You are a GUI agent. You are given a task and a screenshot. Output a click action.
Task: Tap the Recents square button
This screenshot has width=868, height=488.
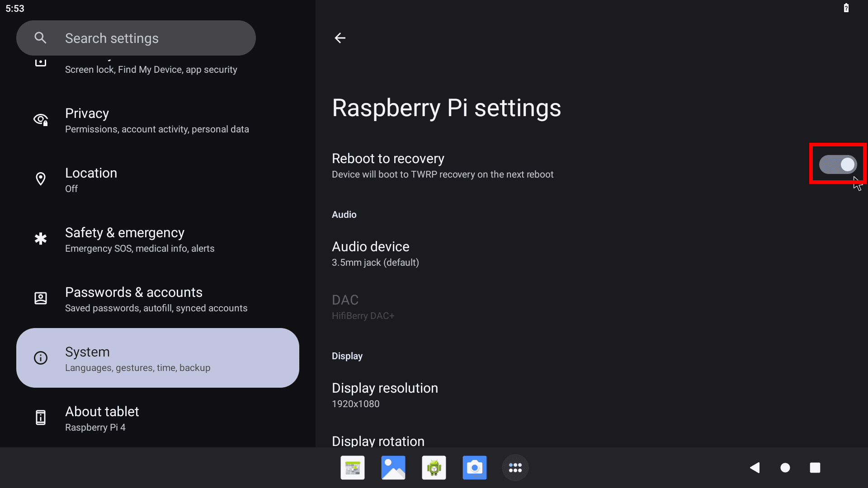pyautogui.click(x=815, y=468)
